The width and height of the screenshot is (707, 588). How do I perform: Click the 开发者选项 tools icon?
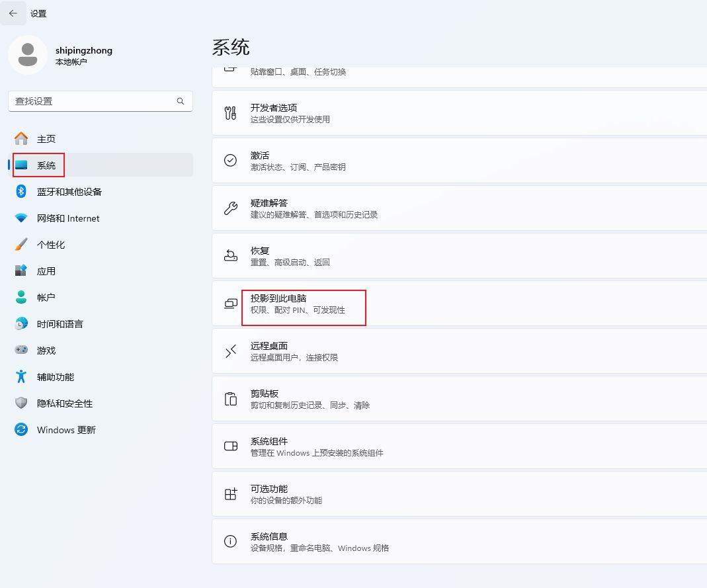tap(230, 113)
